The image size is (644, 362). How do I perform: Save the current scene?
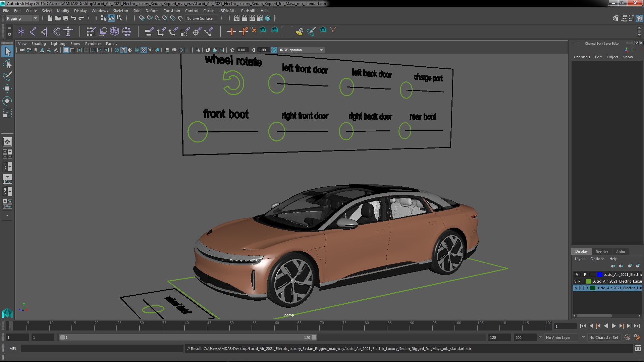pyautogui.click(x=66, y=18)
